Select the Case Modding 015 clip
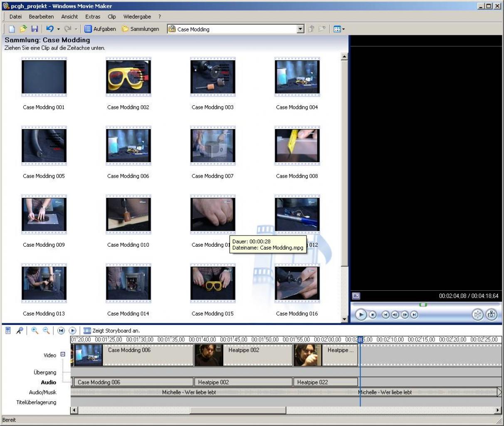Image resolution: width=504 pixels, height=426 pixels. [213, 283]
